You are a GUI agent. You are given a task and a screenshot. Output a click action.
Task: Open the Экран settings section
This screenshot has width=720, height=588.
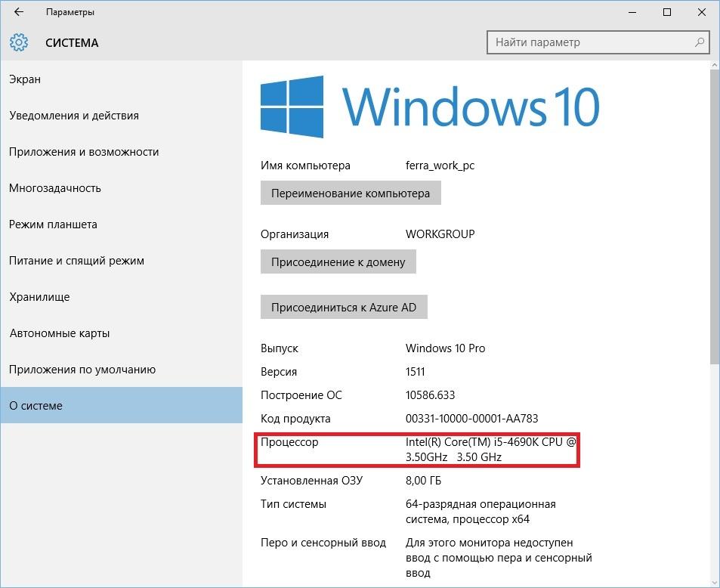[x=25, y=79]
